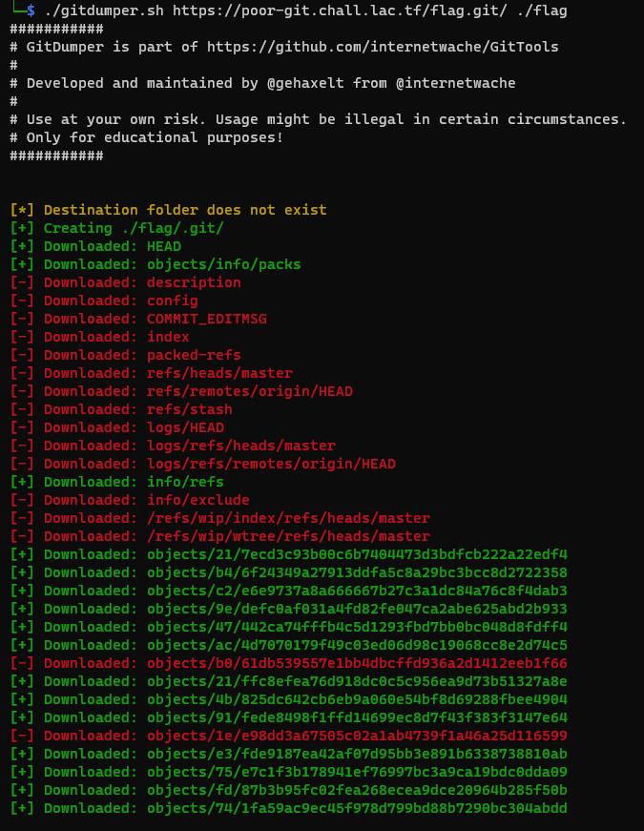Viewport: 644px width, 831px height.
Task: Click the "Destination folder does not exist" warning
Action: click(x=185, y=210)
